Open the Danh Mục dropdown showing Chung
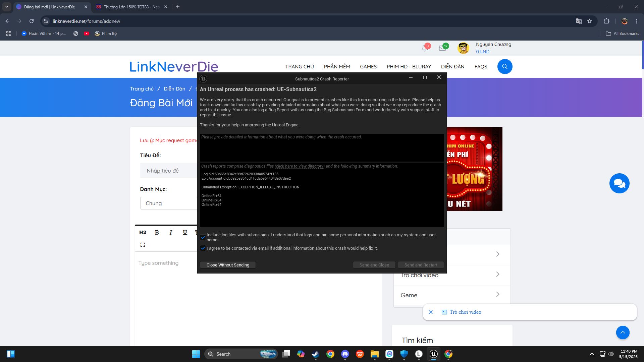644x362 pixels. pos(168,203)
